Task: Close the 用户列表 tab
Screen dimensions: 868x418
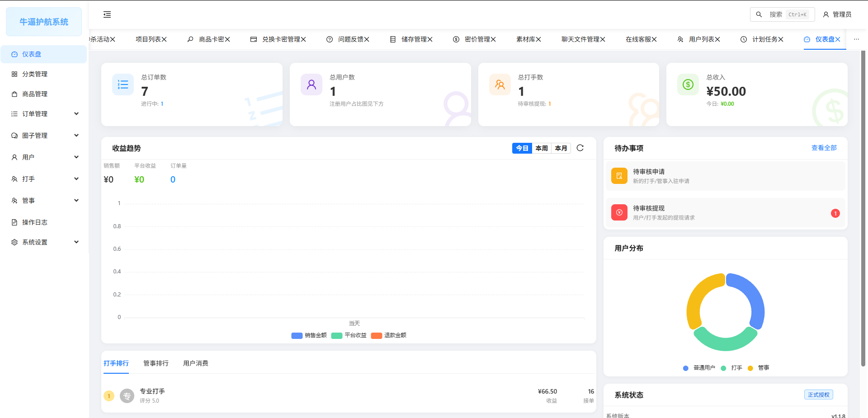Action: (717, 39)
